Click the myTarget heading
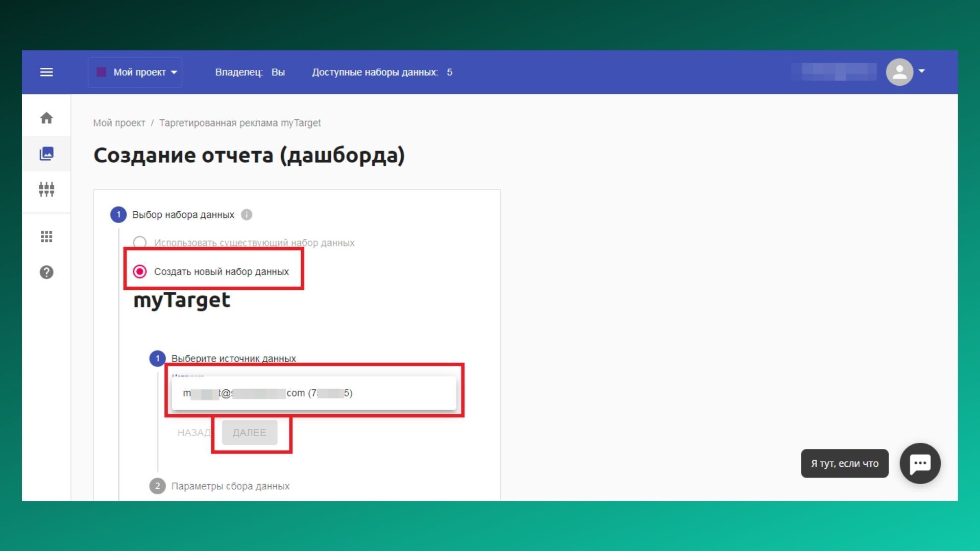The height and width of the screenshot is (551, 980). 182,300
